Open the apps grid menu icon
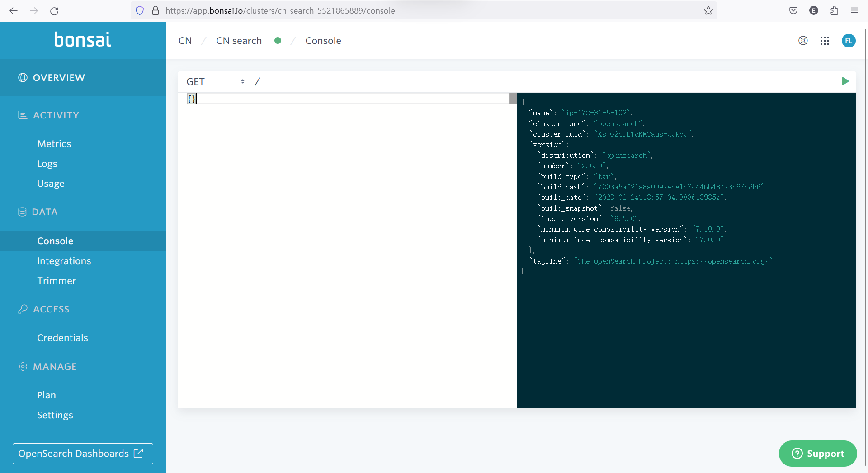868x473 pixels. (825, 41)
